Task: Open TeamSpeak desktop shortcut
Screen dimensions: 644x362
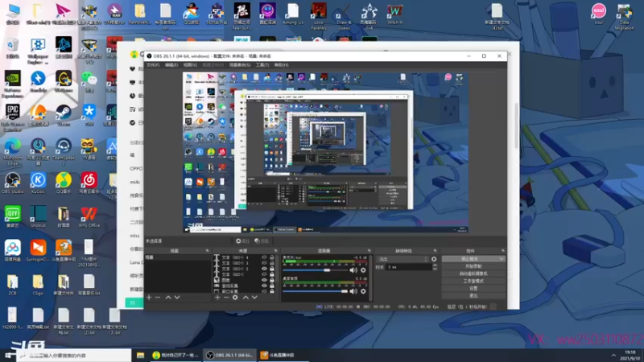Action: click(64, 151)
